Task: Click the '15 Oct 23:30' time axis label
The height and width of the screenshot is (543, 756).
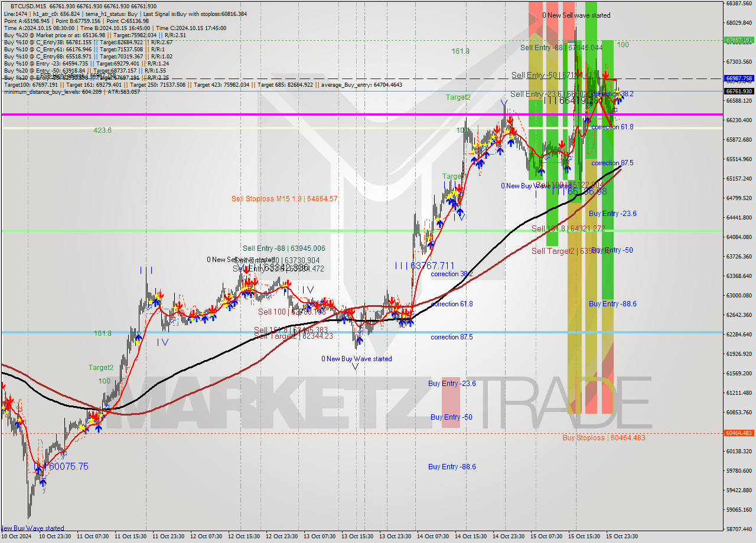Action: point(622,537)
